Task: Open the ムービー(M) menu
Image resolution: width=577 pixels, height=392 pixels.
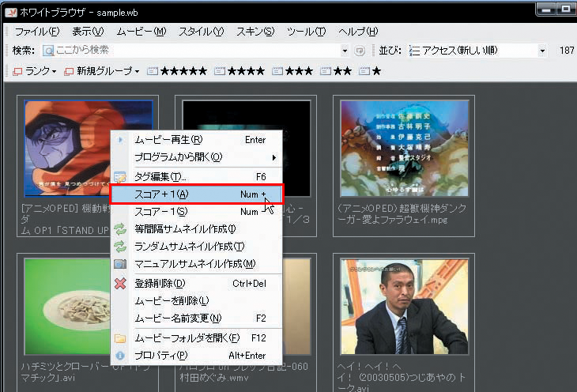Action: click(x=141, y=32)
